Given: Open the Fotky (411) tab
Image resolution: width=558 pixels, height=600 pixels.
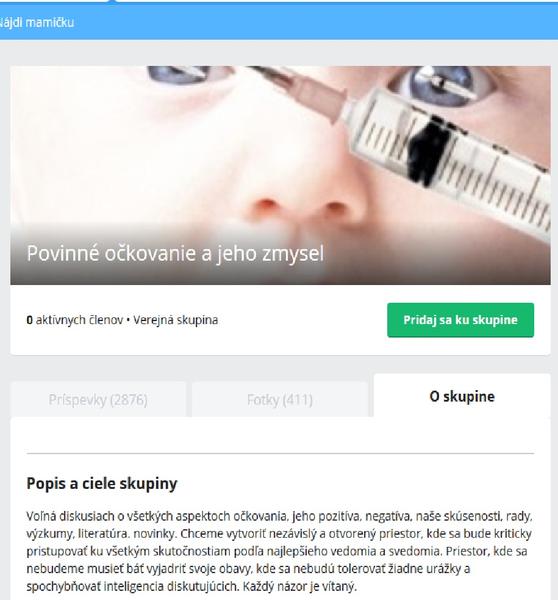Looking at the screenshot, I should (x=280, y=400).
